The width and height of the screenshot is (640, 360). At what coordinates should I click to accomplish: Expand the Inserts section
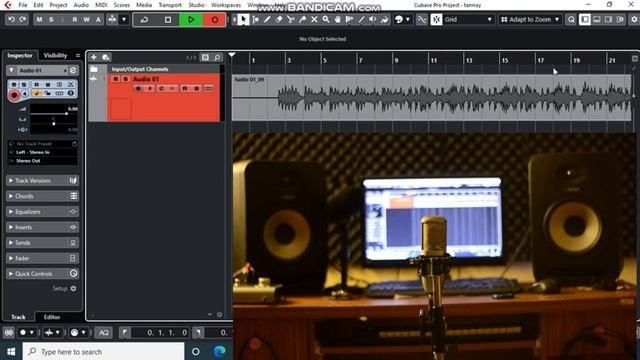(x=42, y=227)
